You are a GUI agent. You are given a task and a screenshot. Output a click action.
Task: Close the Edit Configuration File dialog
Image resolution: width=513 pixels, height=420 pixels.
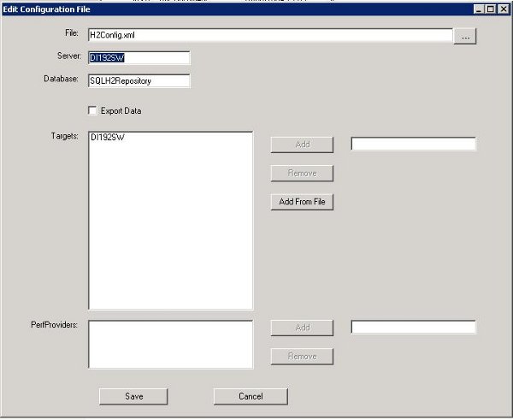pos(503,9)
